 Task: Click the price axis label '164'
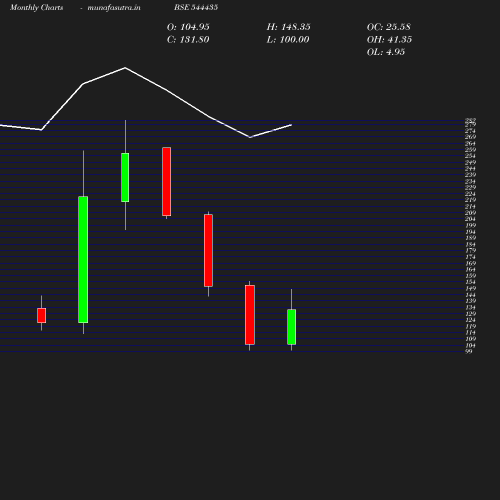click(470, 270)
